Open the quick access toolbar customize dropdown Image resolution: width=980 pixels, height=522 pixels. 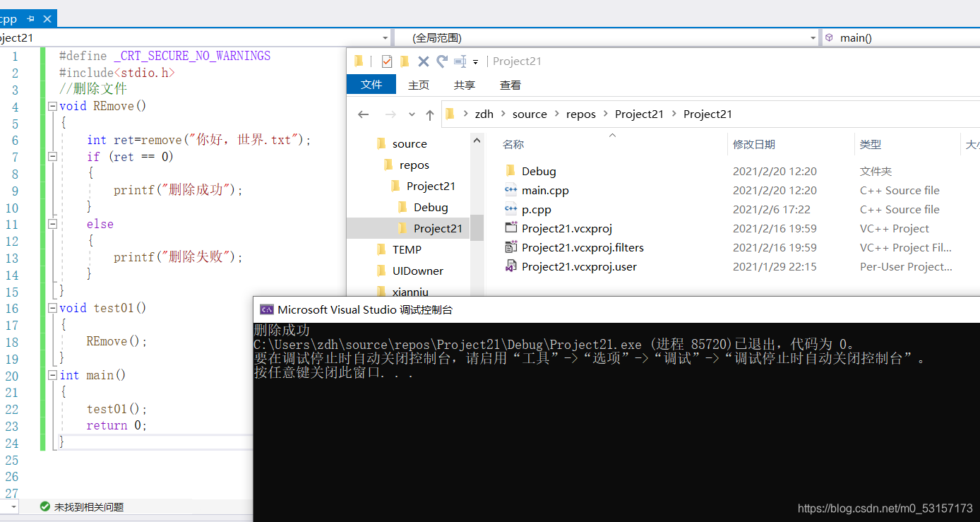(x=476, y=62)
